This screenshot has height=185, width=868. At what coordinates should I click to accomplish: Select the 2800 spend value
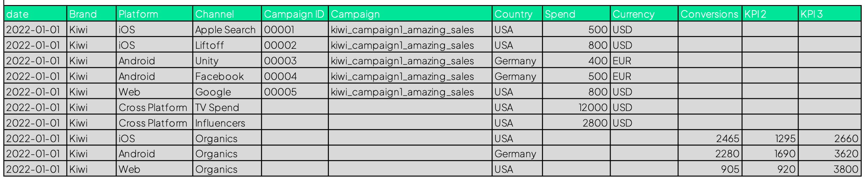pos(576,123)
